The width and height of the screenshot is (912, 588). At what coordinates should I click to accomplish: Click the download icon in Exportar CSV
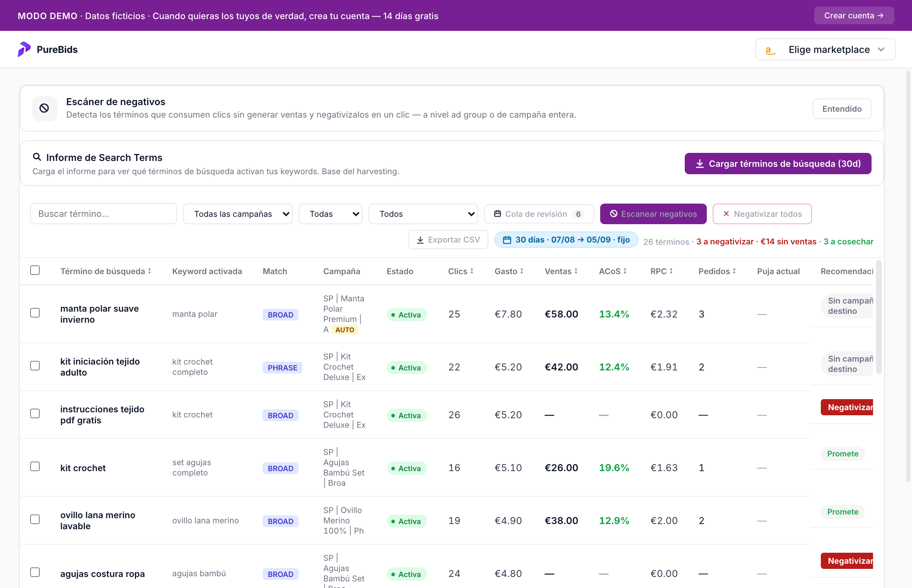420,240
